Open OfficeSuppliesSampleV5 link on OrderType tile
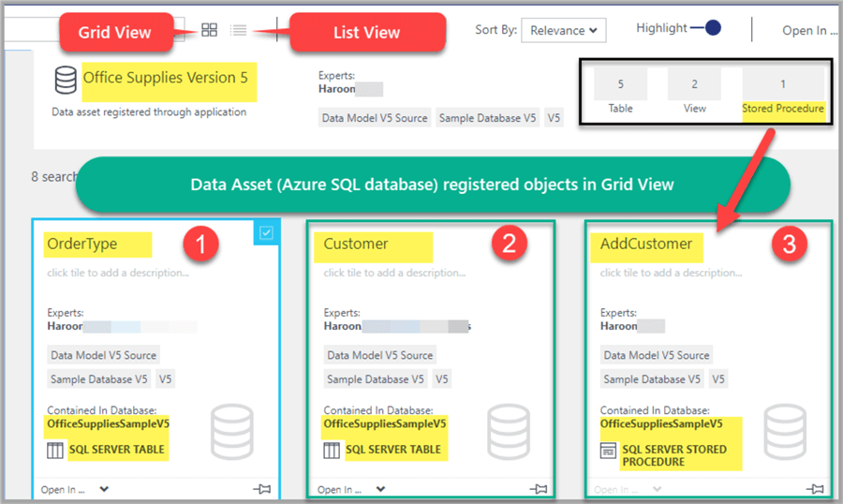Viewport: 843px width, 504px height. point(108,423)
